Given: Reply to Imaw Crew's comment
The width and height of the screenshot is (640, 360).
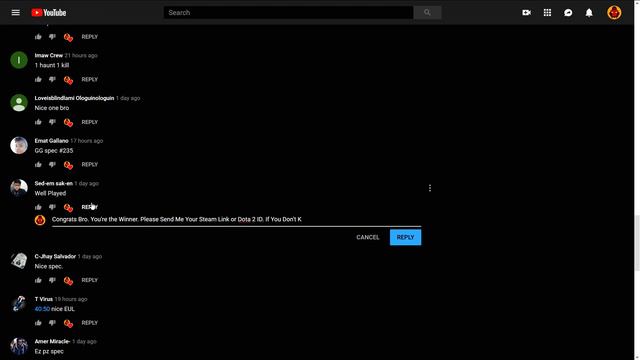Looking at the screenshot, I should (89, 80).
